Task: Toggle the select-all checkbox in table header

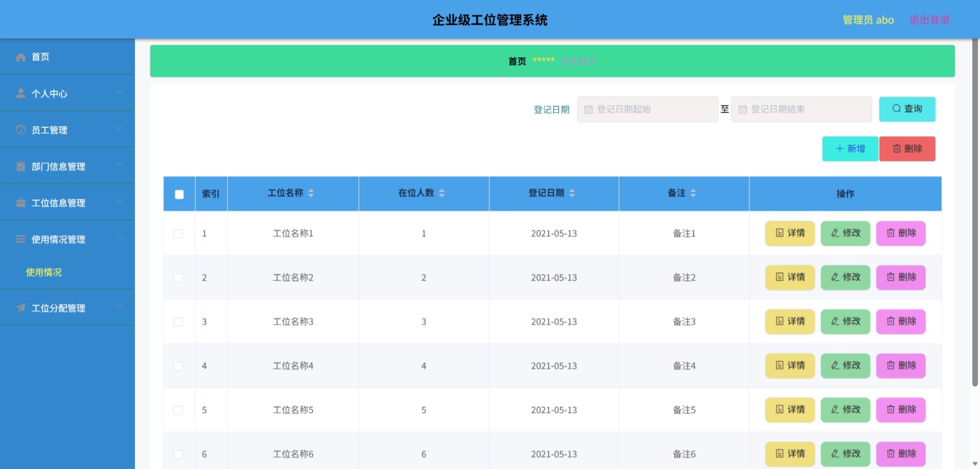Action: coord(179,194)
